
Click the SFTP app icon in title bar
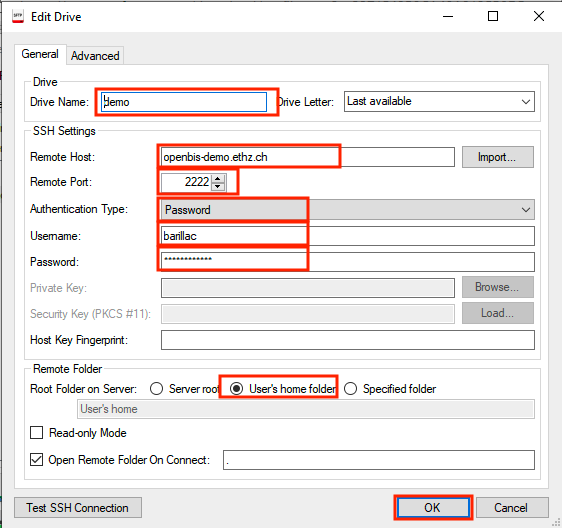tap(18, 17)
